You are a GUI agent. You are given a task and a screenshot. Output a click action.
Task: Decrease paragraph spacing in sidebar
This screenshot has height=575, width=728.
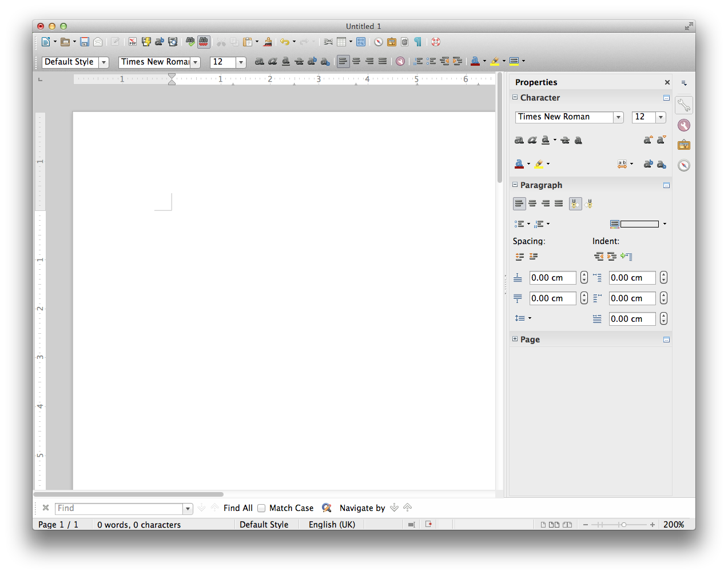click(534, 257)
